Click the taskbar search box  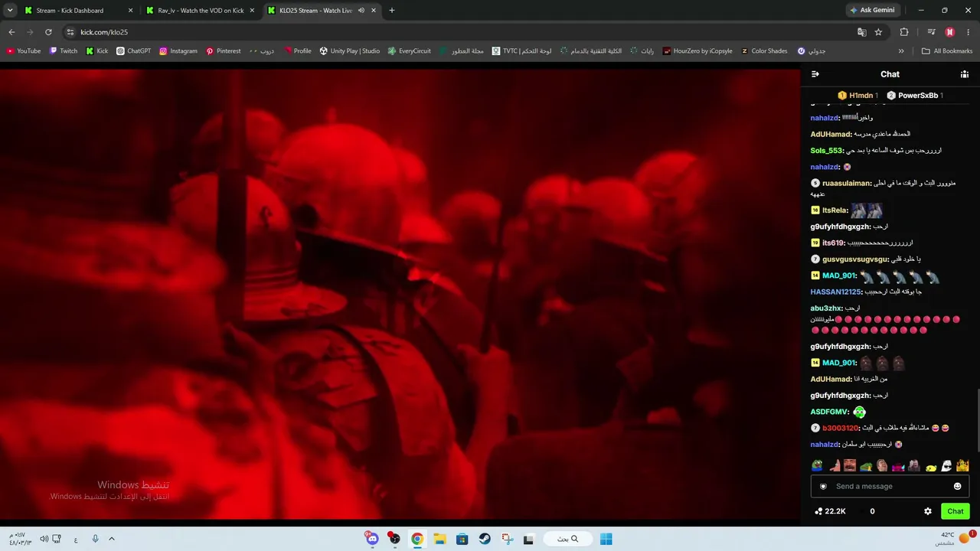coord(567,539)
